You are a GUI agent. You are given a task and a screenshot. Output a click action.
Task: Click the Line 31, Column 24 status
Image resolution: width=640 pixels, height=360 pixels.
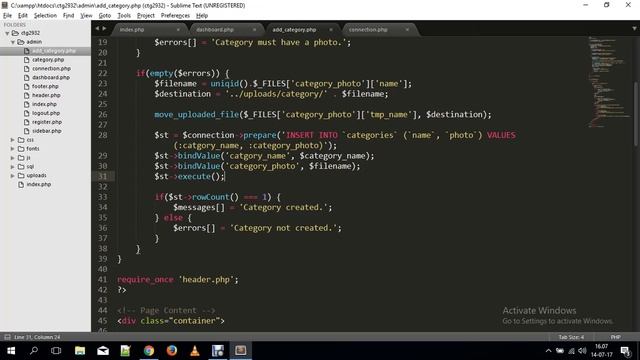(x=37, y=337)
